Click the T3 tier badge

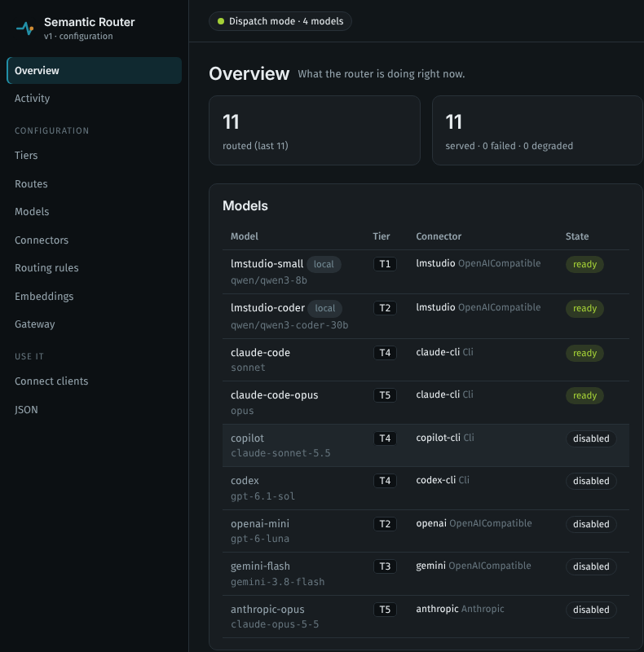[385, 566]
